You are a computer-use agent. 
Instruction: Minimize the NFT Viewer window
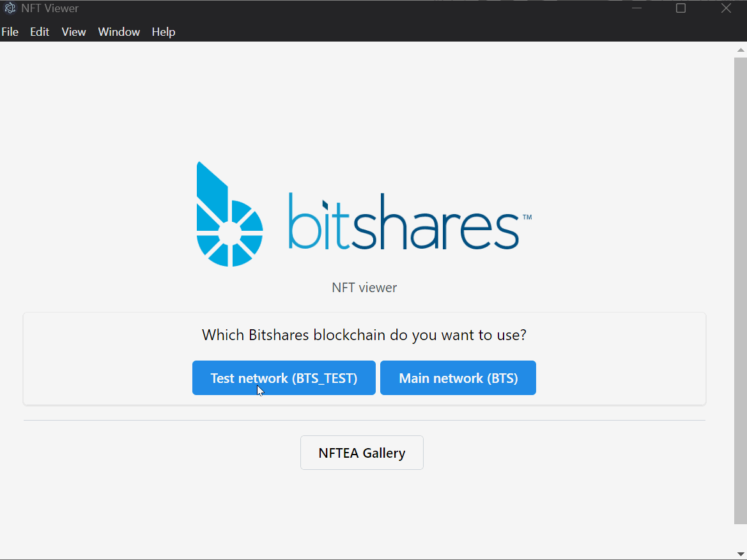636,8
